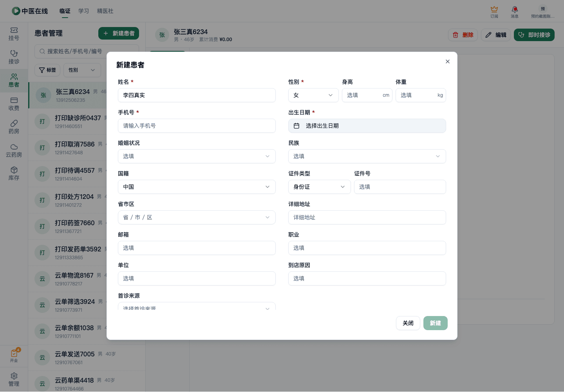Open the 接诊 consultation sidebar icon

coord(14,57)
